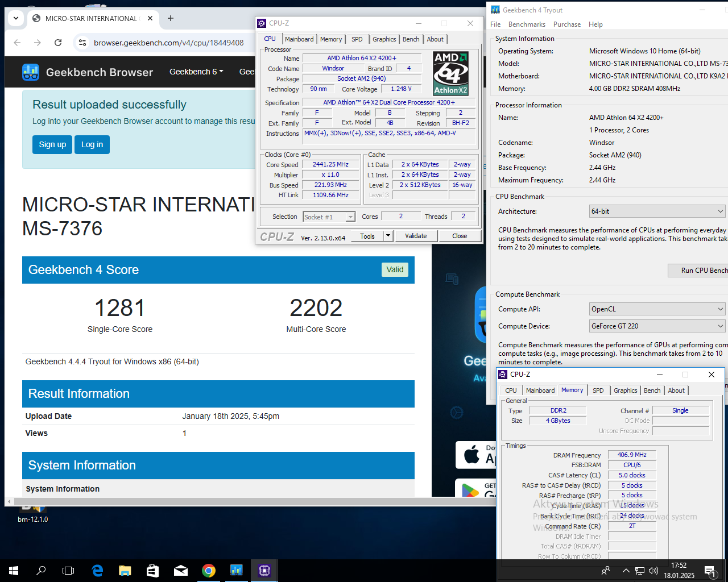This screenshot has width=728, height=582.
Task: Click the Chrome icon in the taskbar
Action: click(209, 571)
